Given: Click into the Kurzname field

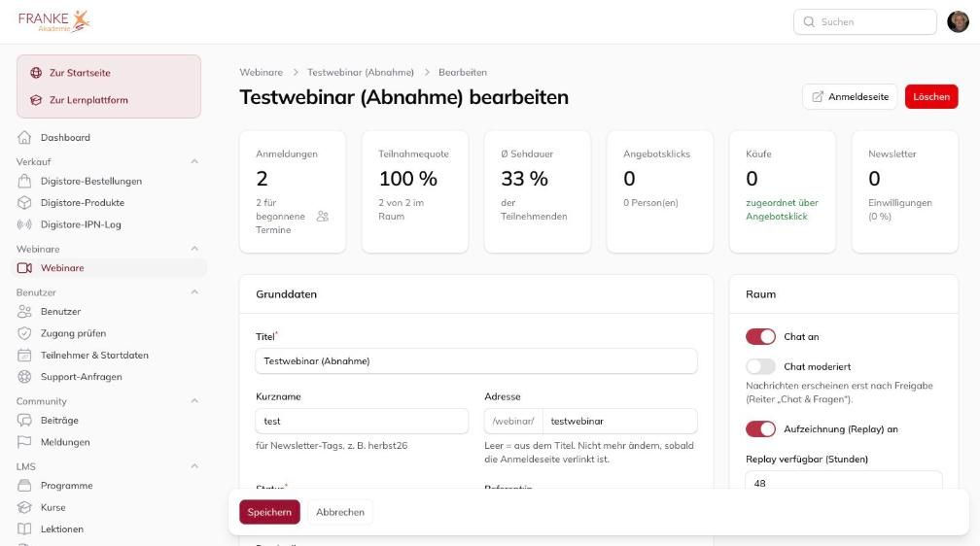Looking at the screenshot, I should point(362,421).
